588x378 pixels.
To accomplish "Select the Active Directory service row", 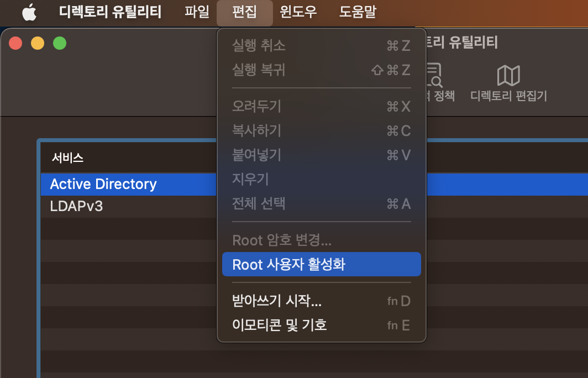I will (314, 184).
